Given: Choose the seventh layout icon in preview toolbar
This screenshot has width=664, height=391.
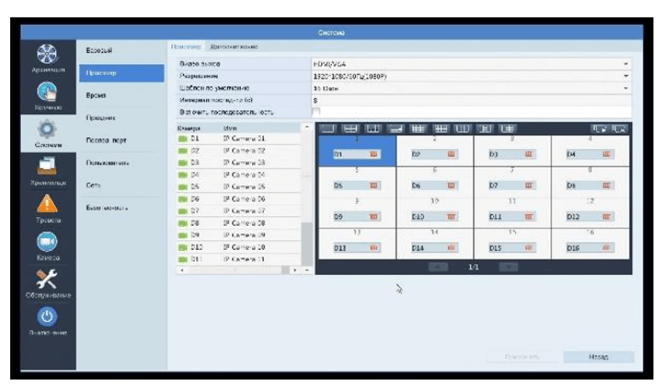Looking at the screenshot, I should (x=462, y=129).
